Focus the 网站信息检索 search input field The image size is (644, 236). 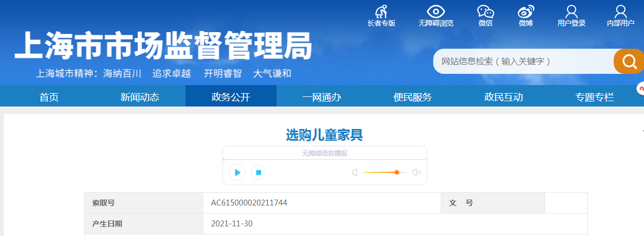coord(524,61)
